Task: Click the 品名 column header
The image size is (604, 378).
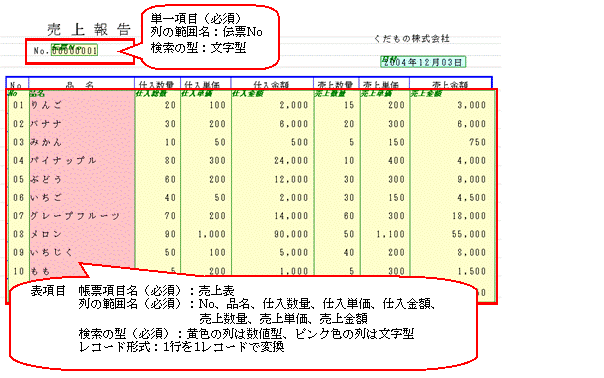Action: tap(79, 85)
